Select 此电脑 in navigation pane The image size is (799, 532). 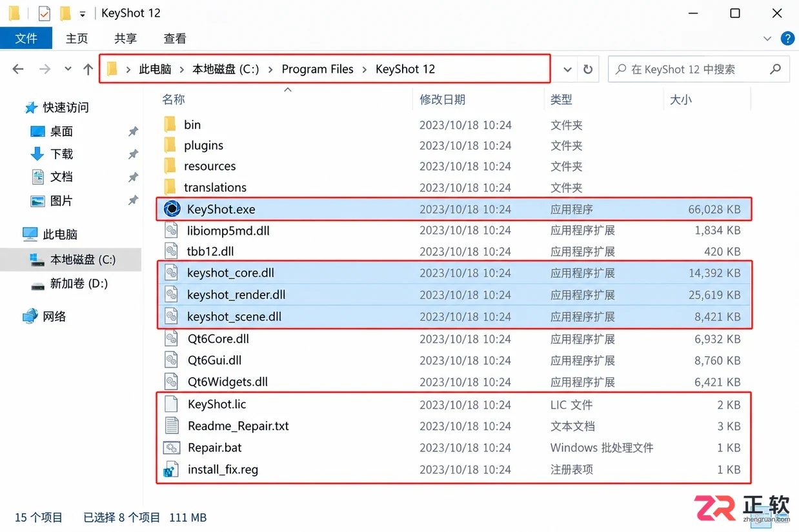59,234
